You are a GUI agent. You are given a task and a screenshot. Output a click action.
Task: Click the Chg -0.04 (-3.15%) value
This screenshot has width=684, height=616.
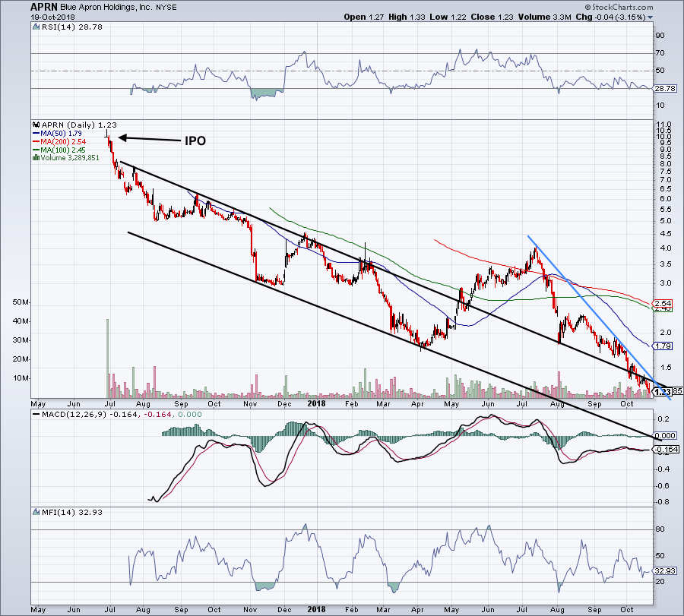611,17
